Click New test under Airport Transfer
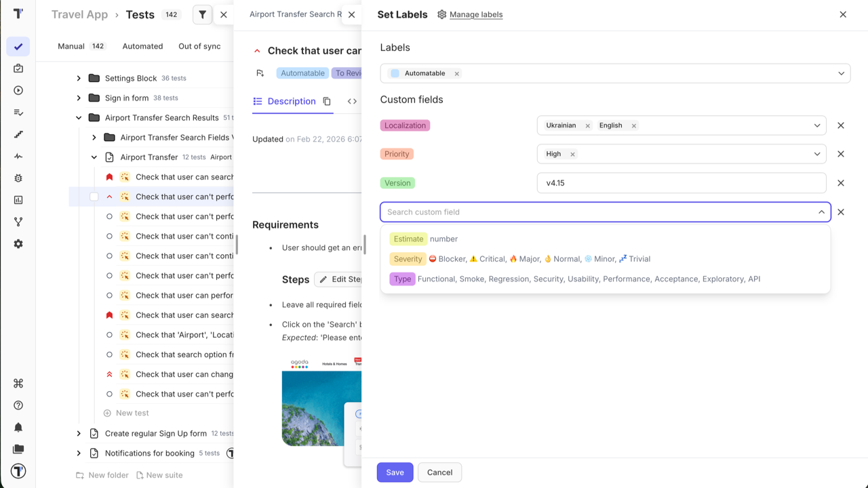 [126, 413]
